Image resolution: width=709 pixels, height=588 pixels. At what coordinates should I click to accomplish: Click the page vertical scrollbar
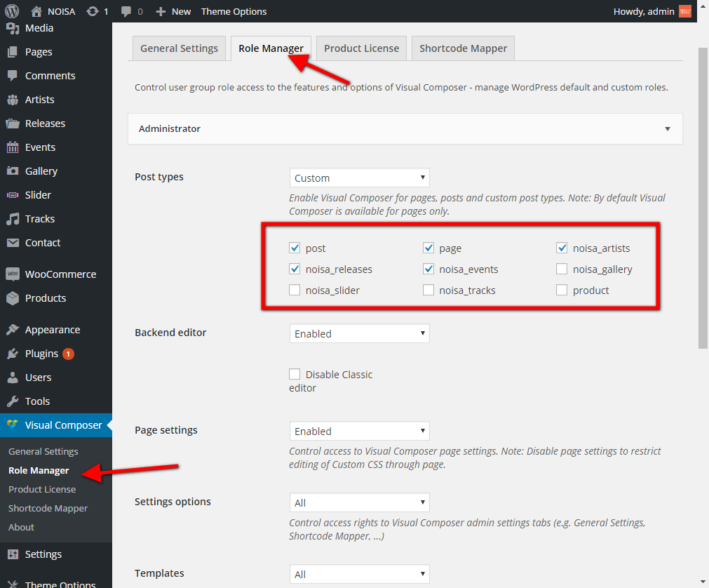(x=703, y=196)
